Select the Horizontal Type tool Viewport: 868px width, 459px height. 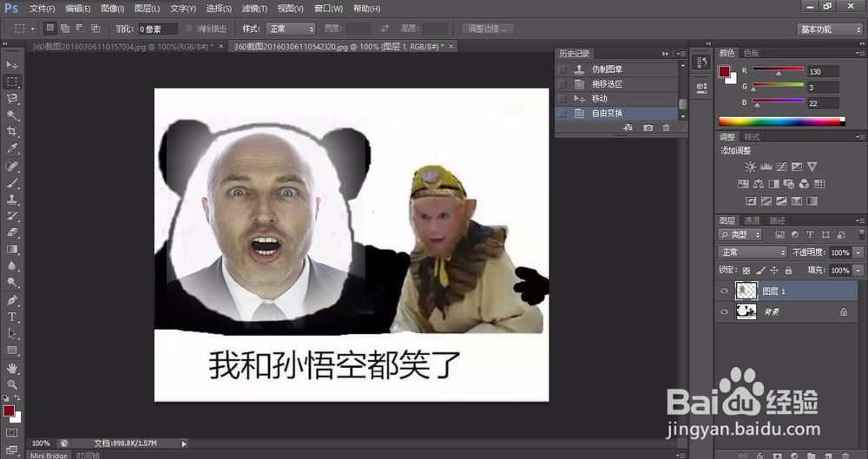11,317
